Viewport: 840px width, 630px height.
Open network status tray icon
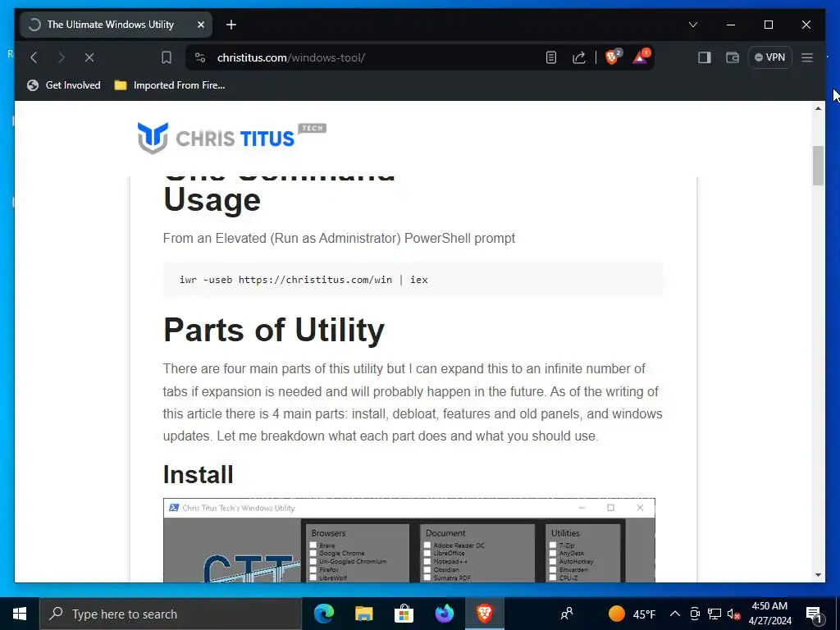coord(714,614)
